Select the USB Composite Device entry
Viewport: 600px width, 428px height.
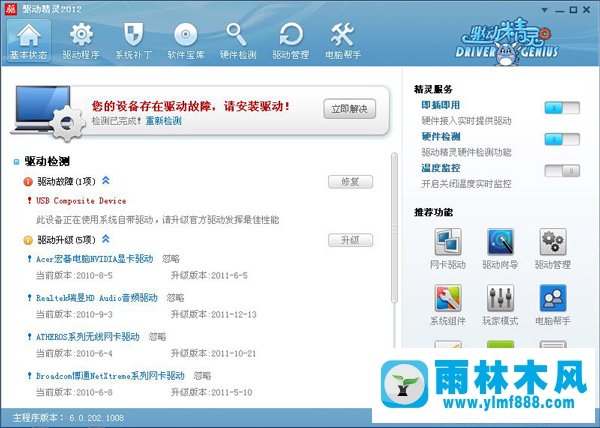(x=81, y=201)
